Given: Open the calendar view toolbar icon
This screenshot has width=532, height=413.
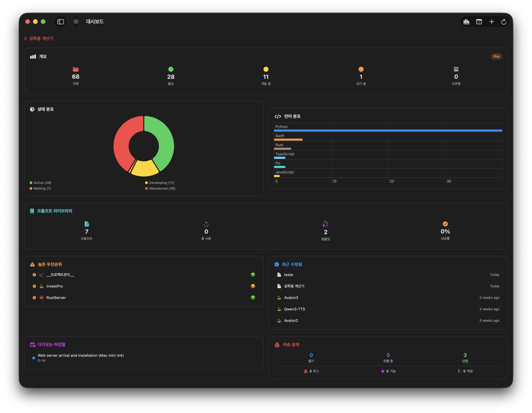Looking at the screenshot, I should [479, 22].
